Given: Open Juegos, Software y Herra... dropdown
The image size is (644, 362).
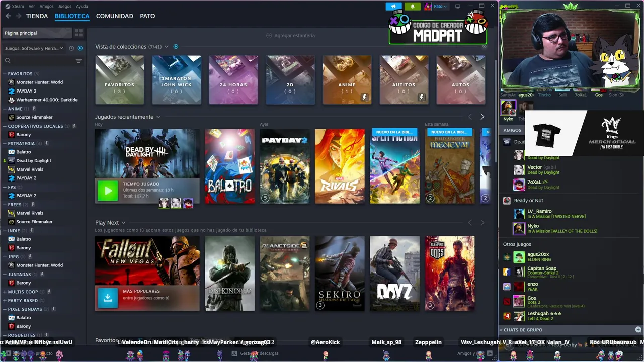Looking at the screenshot, I should coord(34,48).
